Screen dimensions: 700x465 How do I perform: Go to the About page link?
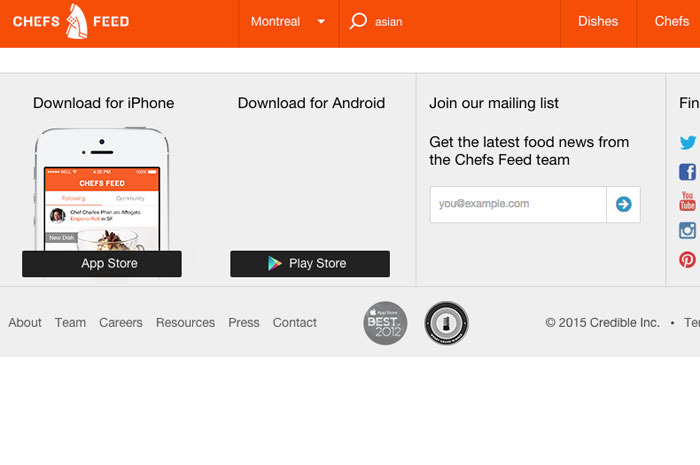(x=25, y=323)
